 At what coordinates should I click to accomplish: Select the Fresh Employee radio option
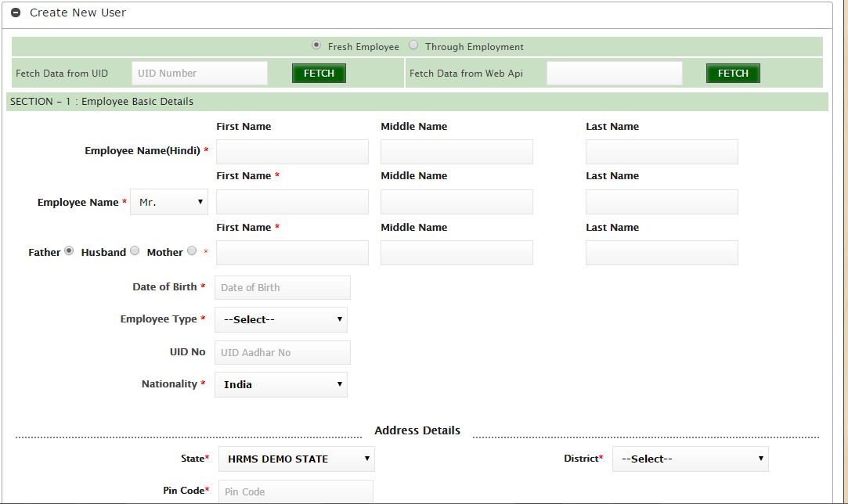click(x=316, y=45)
